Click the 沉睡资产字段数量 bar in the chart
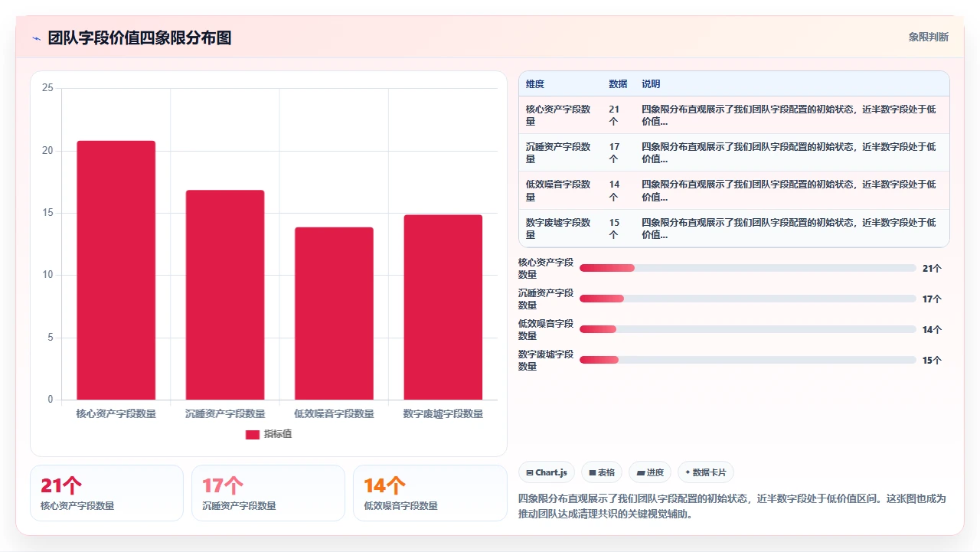The image size is (980, 552). click(x=225, y=295)
